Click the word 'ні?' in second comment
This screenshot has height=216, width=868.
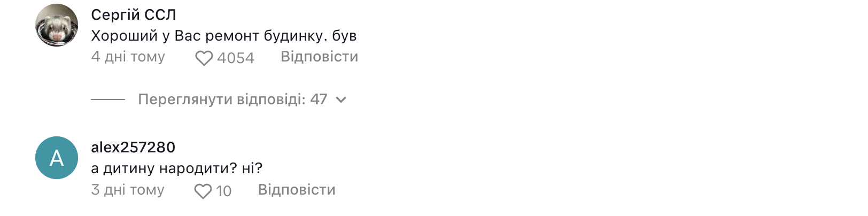click(252, 168)
